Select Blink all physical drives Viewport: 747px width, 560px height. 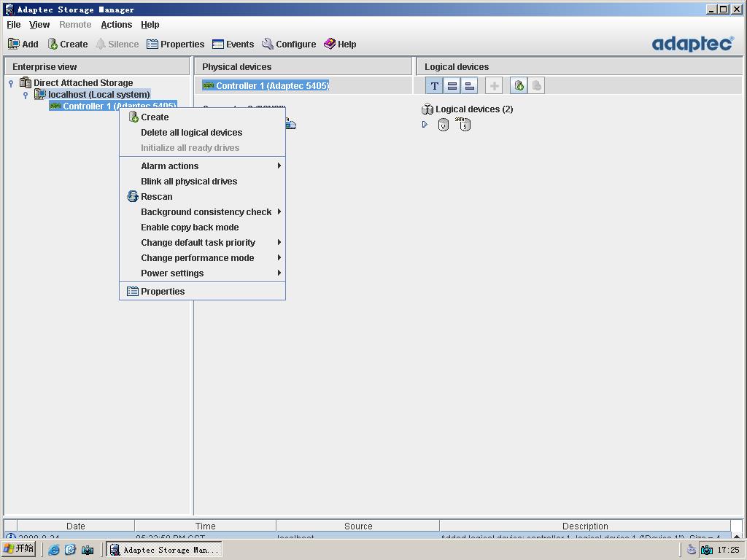tap(189, 182)
